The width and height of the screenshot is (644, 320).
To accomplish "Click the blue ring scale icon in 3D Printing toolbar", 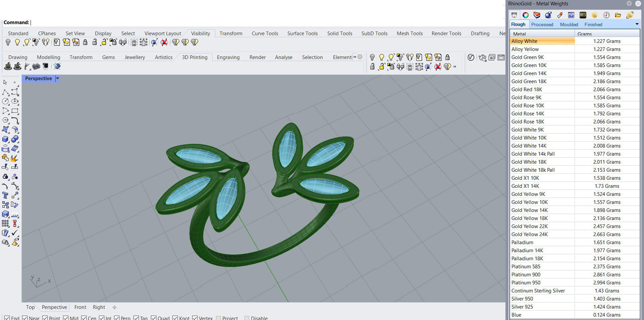I will point(57,66).
